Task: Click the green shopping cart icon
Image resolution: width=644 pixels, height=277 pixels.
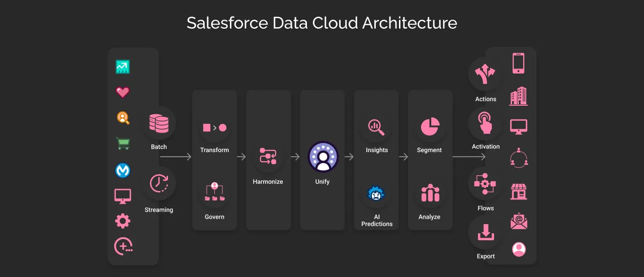Action: pyautogui.click(x=123, y=144)
